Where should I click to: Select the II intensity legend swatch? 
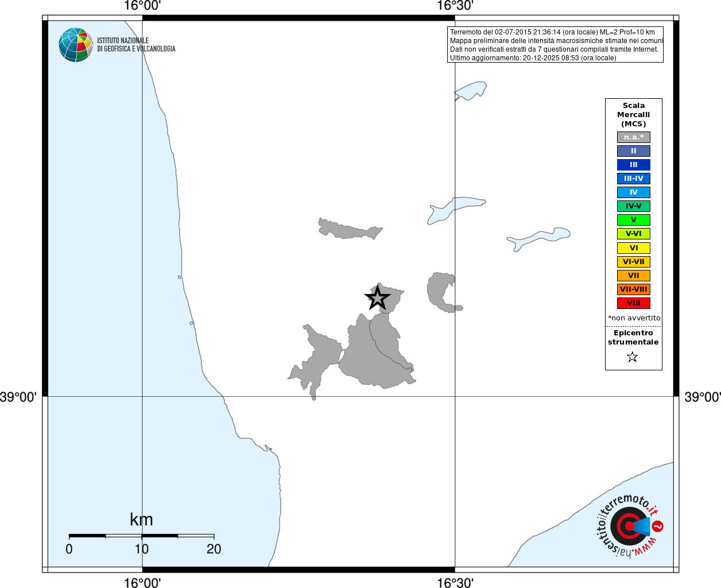634,151
